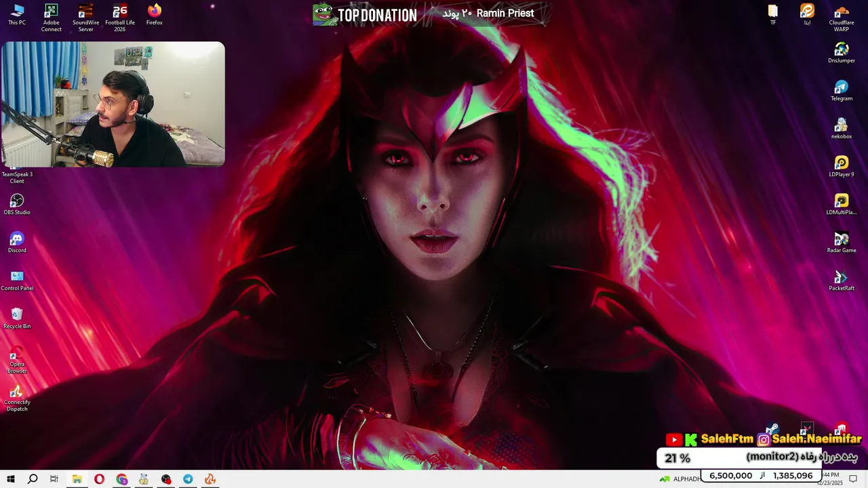This screenshot has width=868, height=488.
Task: Select the Control Panel desktop icon
Action: tap(17, 281)
